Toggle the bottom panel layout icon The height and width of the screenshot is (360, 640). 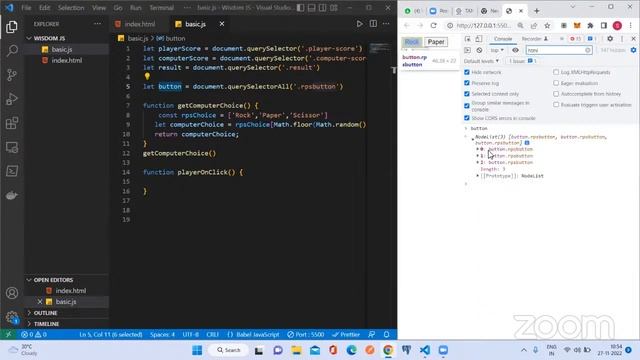(x=311, y=7)
